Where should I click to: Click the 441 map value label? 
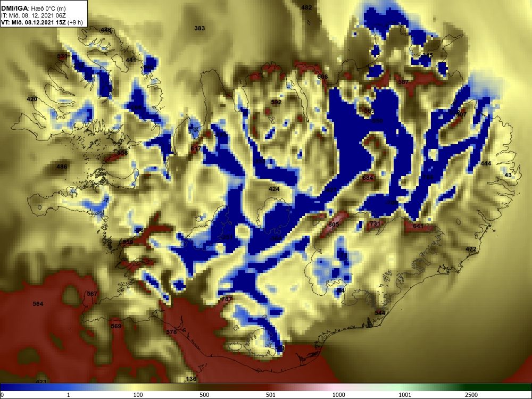[x=131, y=60]
